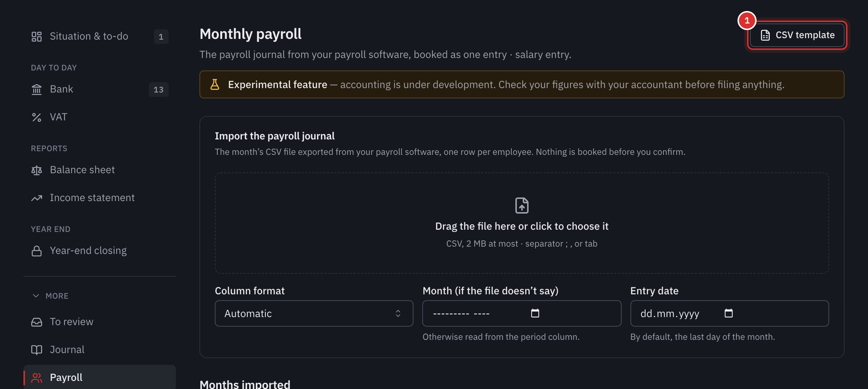868x389 pixels.
Task: Open Situation & to-do page
Action: coord(100,36)
